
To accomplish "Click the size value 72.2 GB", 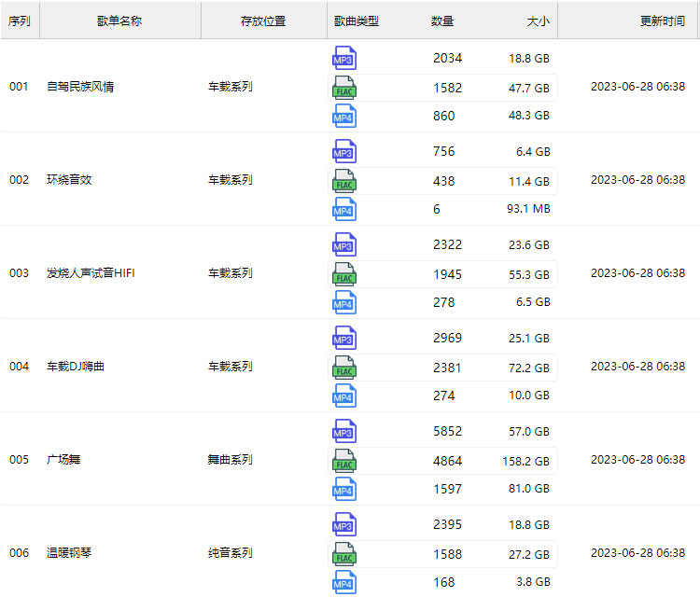I will (529, 368).
